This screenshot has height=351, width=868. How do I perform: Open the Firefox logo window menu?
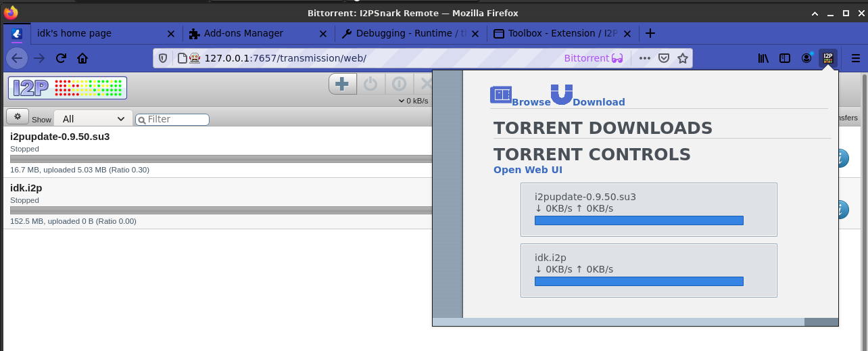11,13
